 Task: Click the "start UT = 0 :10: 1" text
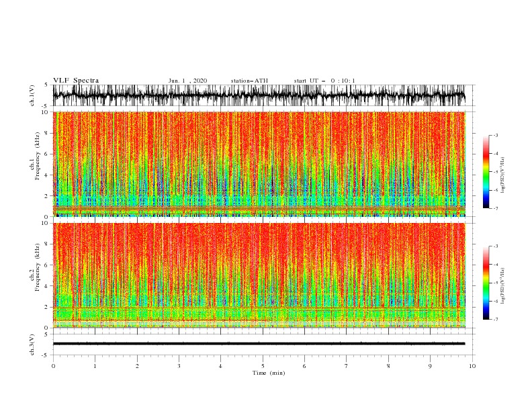coord(324,81)
